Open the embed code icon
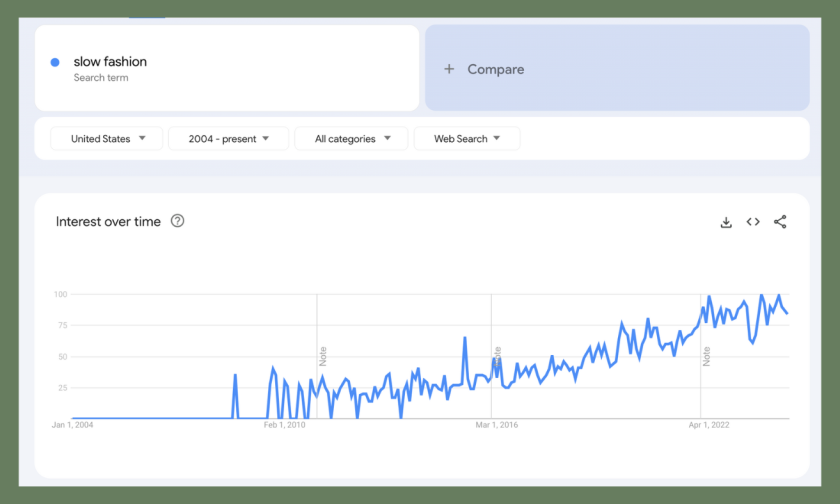 click(x=753, y=222)
